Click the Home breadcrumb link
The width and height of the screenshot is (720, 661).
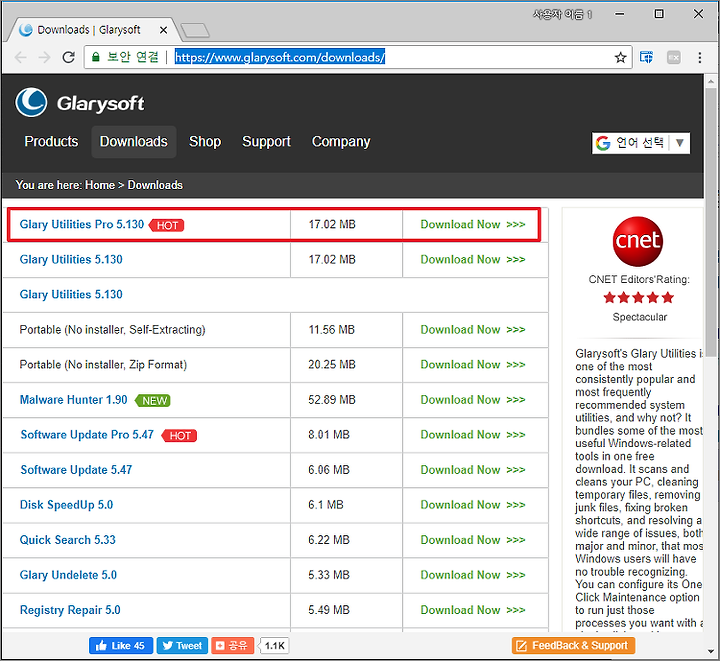point(100,185)
